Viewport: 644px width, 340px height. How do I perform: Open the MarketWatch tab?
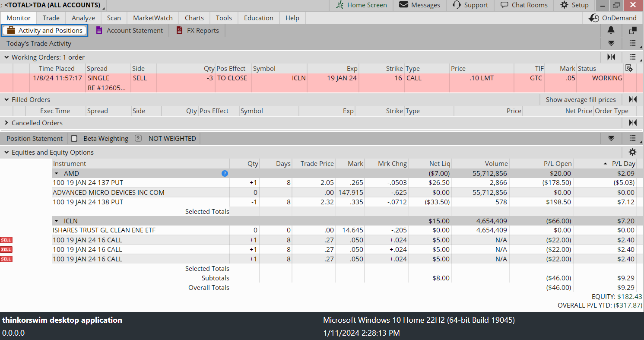point(153,18)
